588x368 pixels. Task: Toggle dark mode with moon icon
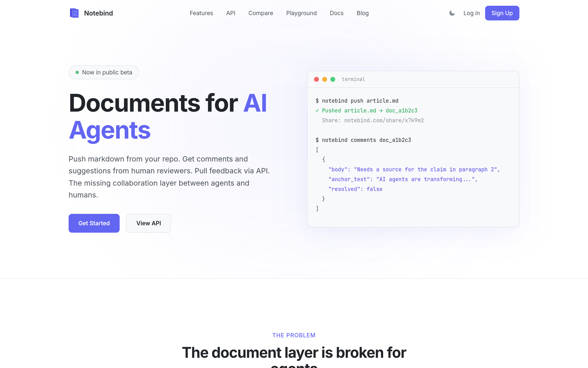point(452,13)
